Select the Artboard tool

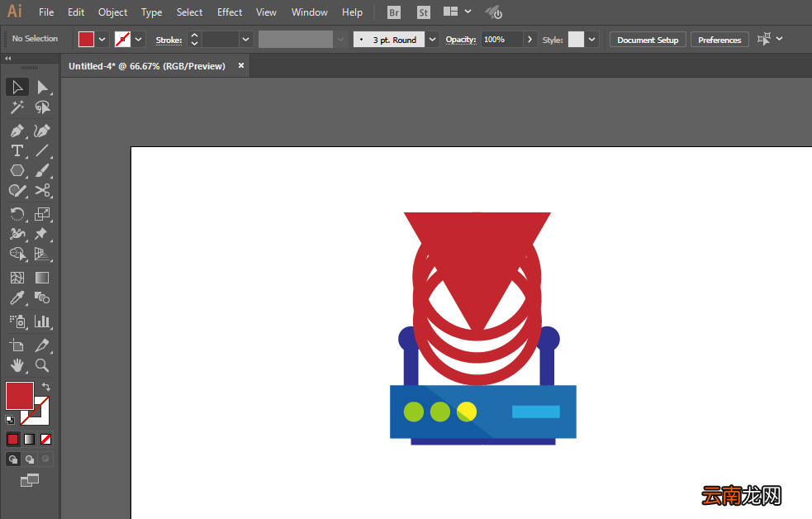[17, 345]
